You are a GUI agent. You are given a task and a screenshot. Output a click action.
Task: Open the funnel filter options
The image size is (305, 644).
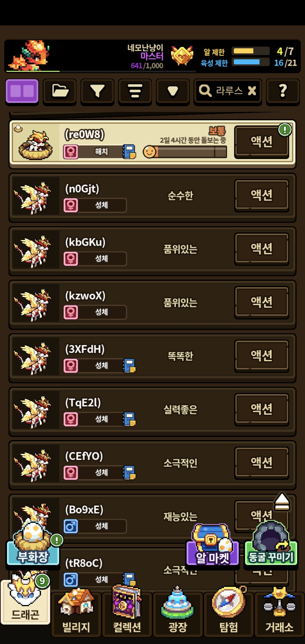pyautogui.click(x=97, y=91)
